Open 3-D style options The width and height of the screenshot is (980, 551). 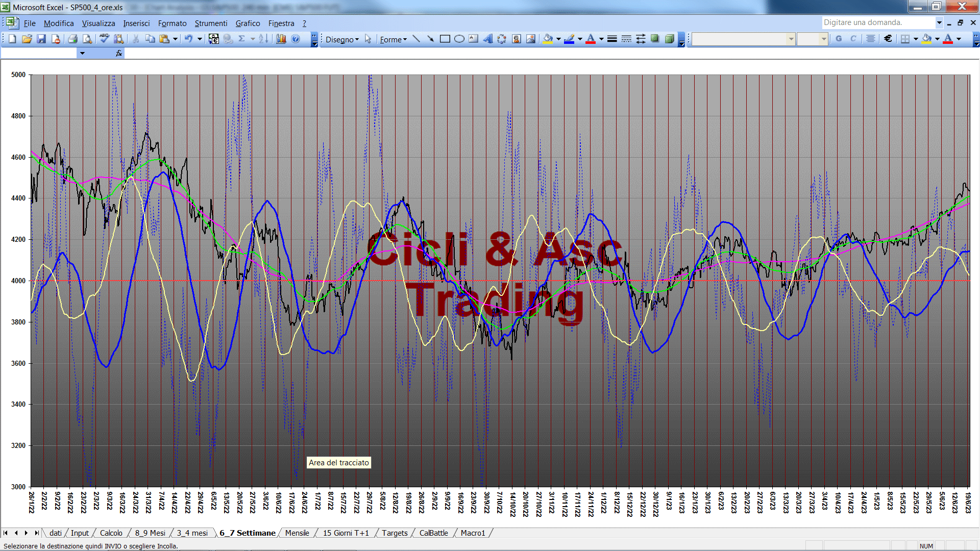tap(669, 39)
